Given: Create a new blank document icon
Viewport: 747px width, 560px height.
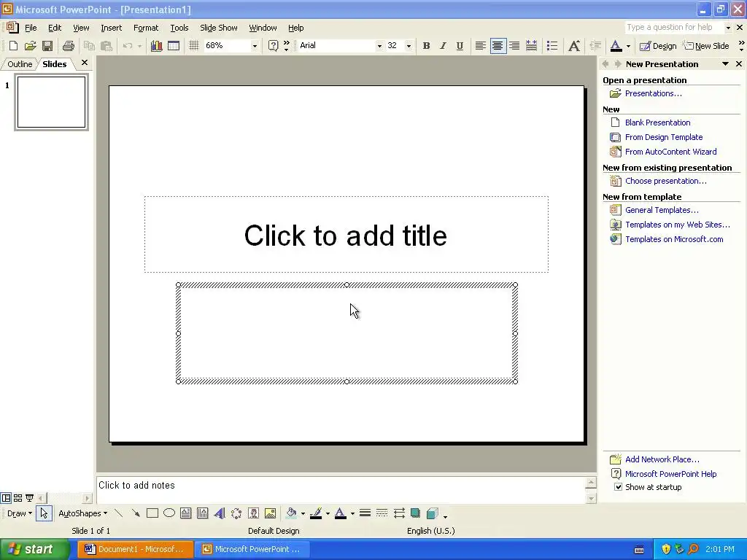Looking at the screenshot, I should [x=13, y=46].
